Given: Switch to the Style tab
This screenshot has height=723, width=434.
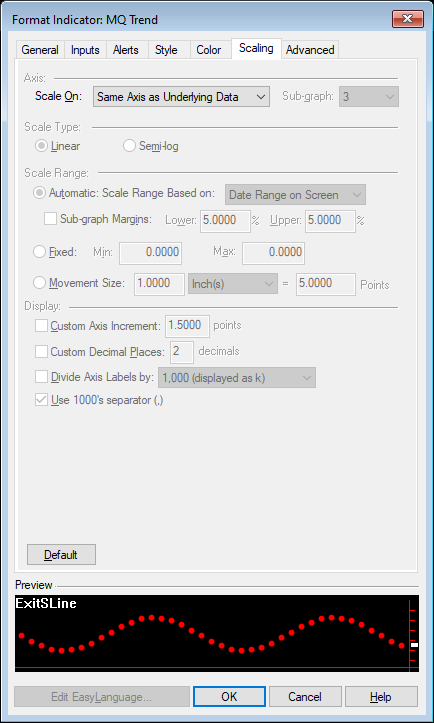Looking at the screenshot, I should tap(166, 50).
